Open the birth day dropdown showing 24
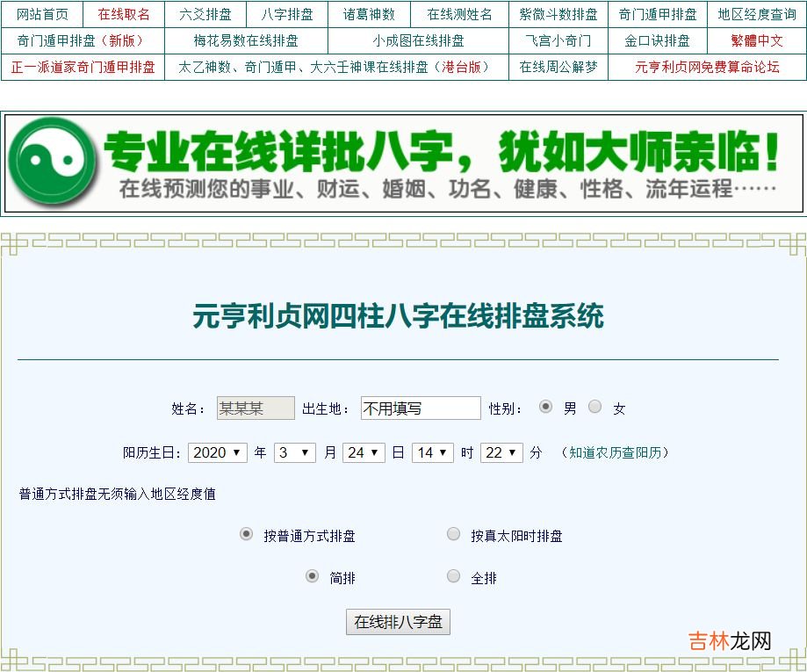The height and width of the screenshot is (672, 807). pyautogui.click(x=364, y=452)
